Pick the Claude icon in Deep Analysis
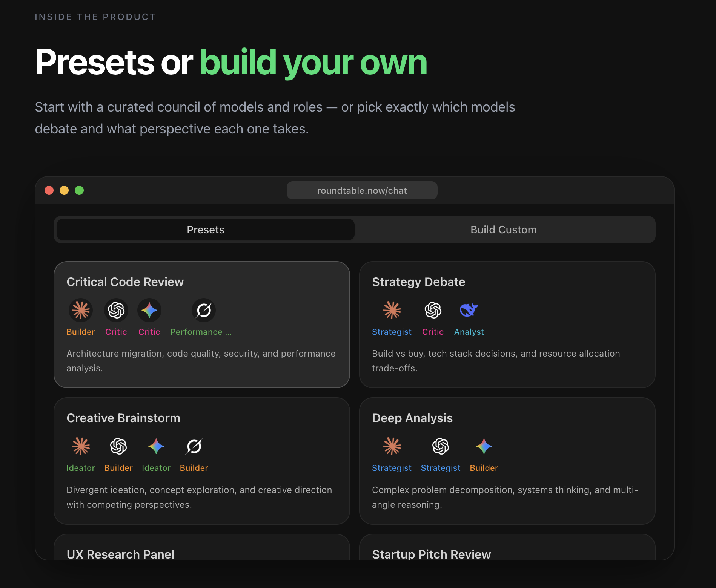The image size is (716, 588). tap(392, 447)
